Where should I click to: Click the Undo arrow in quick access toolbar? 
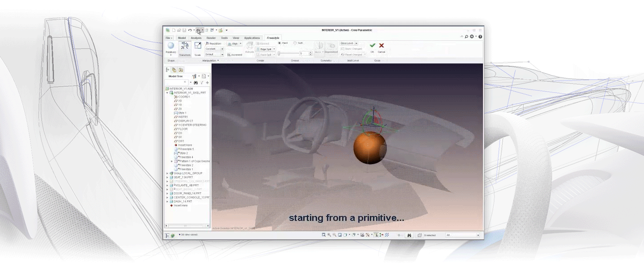coord(190,30)
